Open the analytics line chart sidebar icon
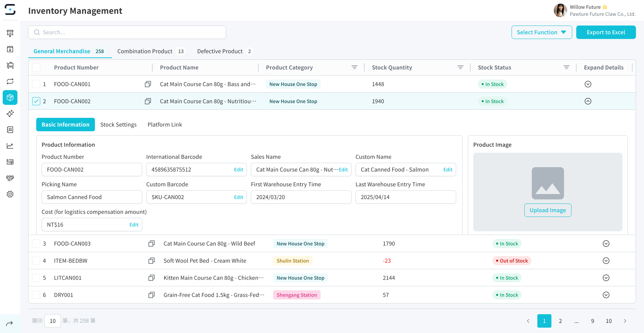The width and height of the screenshot is (644, 333). point(10,146)
